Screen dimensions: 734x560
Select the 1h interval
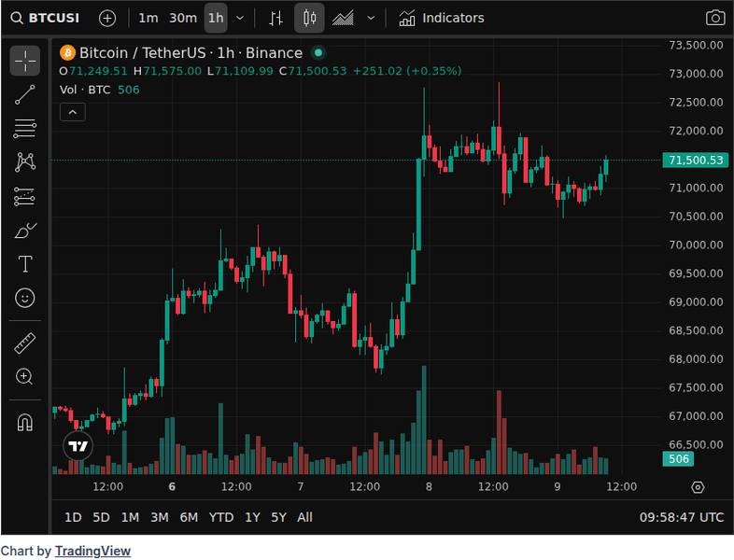(216, 19)
